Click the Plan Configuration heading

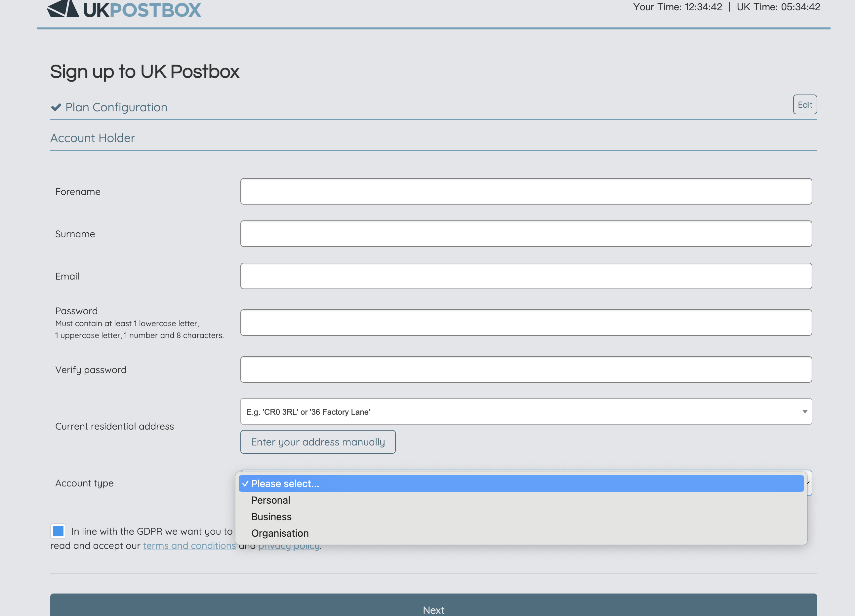click(116, 107)
